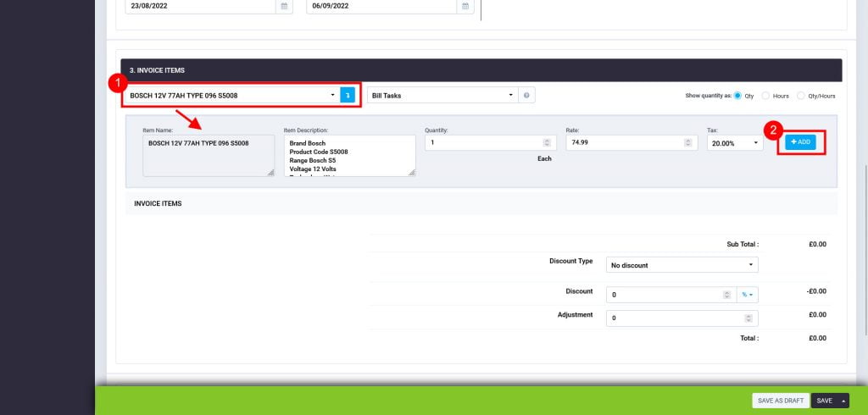Adjust Quantity field spinner arrows
868x415 pixels.
[x=547, y=143]
